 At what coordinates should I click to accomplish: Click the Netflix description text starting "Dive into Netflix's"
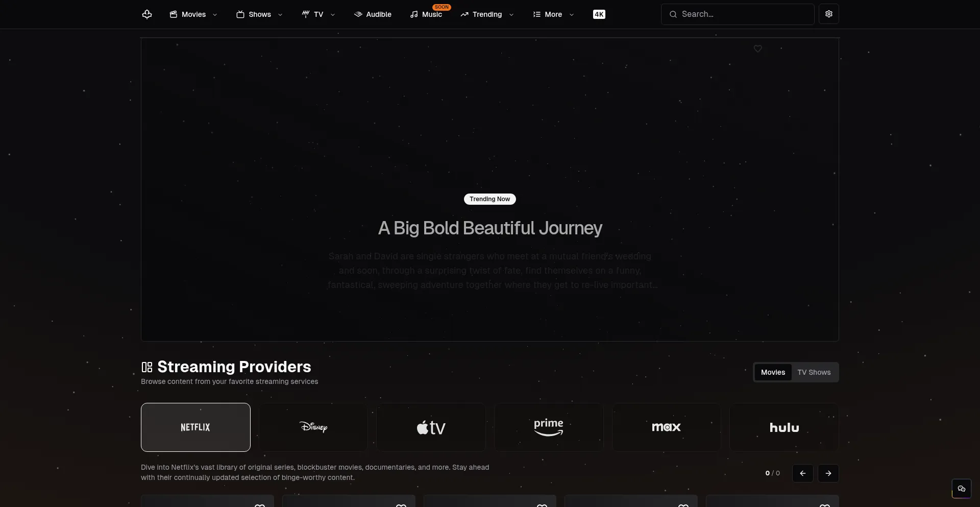pyautogui.click(x=315, y=472)
